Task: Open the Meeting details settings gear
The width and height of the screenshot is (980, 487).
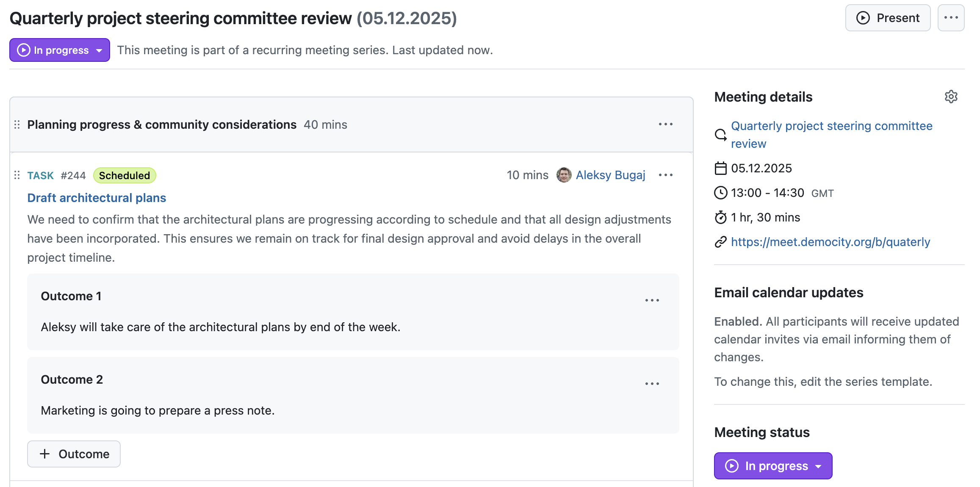Action: point(951,97)
